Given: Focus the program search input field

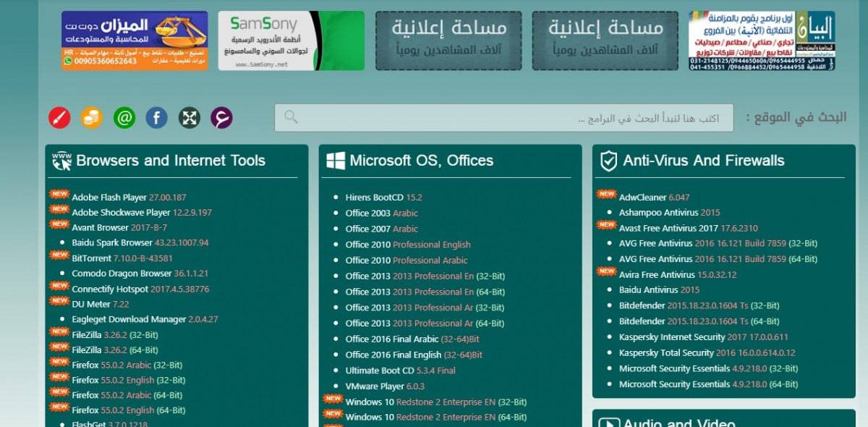Looking at the screenshot, I should pos(503,118).
